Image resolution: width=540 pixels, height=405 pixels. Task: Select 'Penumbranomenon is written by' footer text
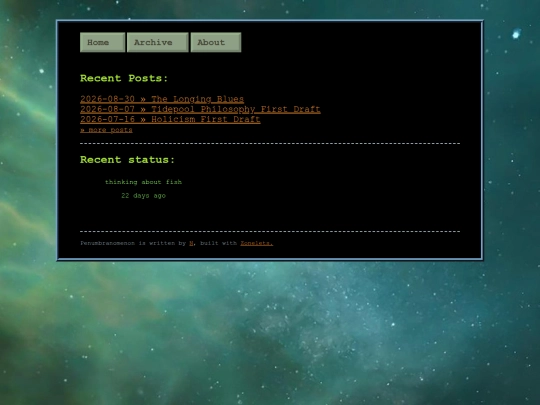[x=133, y=243]
